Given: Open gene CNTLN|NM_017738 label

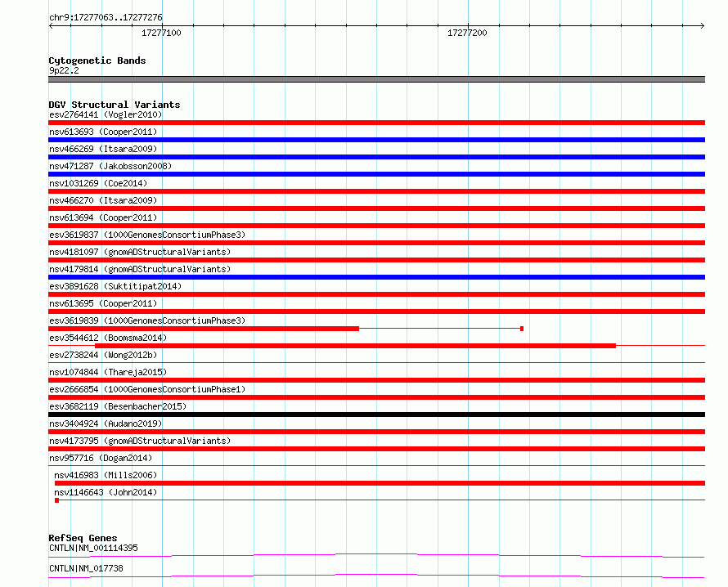Looking at the screenshot, I should click(86, 568).
